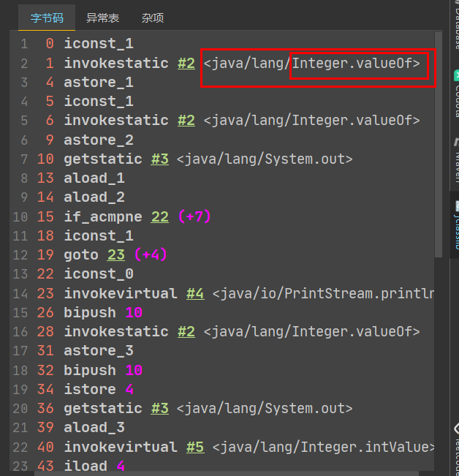459x476 pixels.
Task: Select the iload 4 instruction
Action: click(94, 466)
